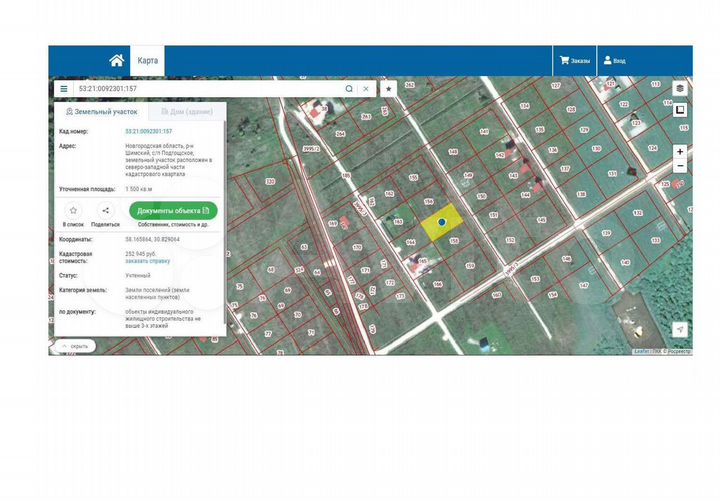This screenshot has height=501, width=720.
Task: Zoom out on the map
Action: tap(680, 166)
